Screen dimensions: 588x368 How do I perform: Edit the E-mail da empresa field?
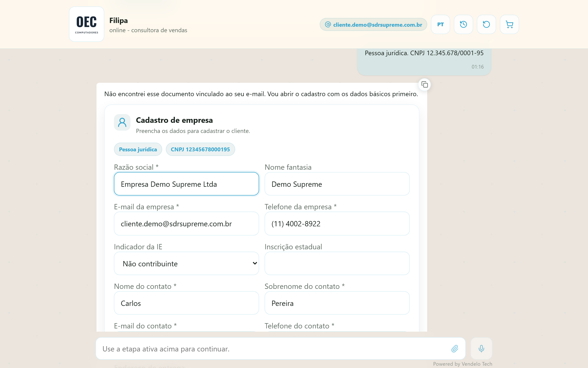click(x=186, y=223)
